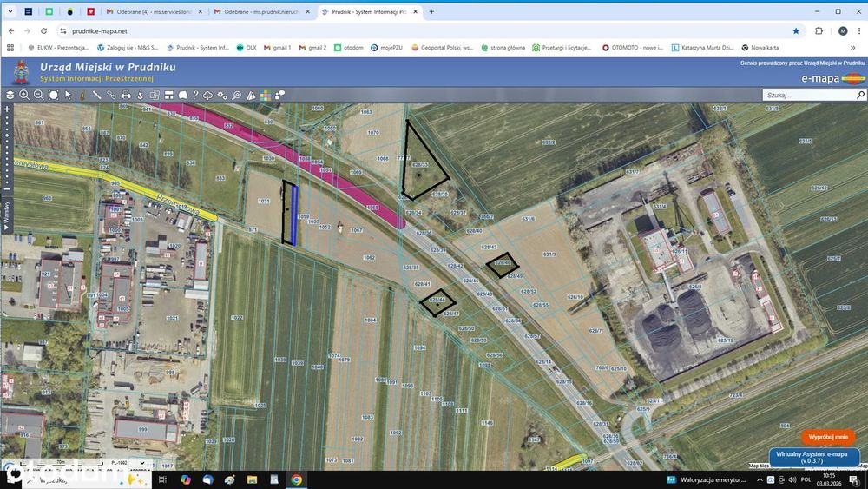
Task: Click the stamp download tool icon
Action: pyautogui.click(x=140, y=96)
